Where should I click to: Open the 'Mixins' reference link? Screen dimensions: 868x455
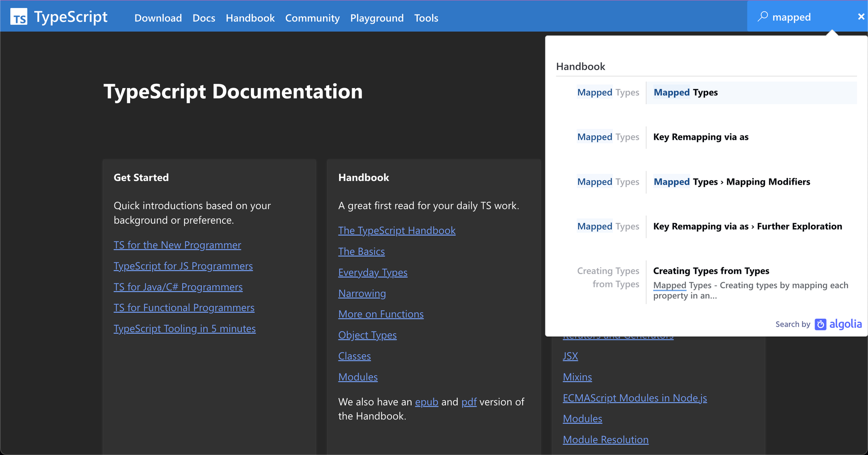(x=577, y=377)
